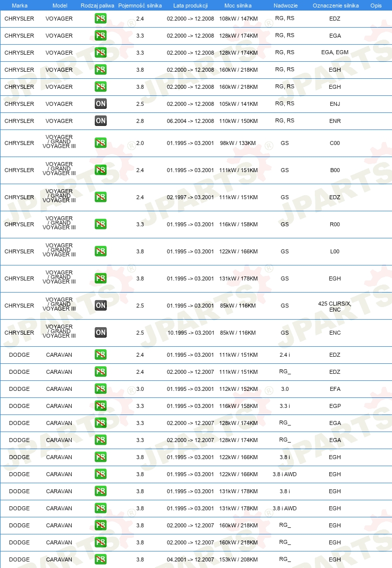Click the Opis column header
This screenshot has height=568, width=392.
point(376,6)
